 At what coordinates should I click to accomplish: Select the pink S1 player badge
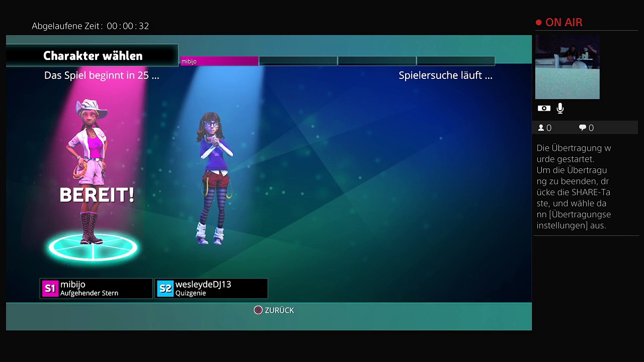point(50,289)
